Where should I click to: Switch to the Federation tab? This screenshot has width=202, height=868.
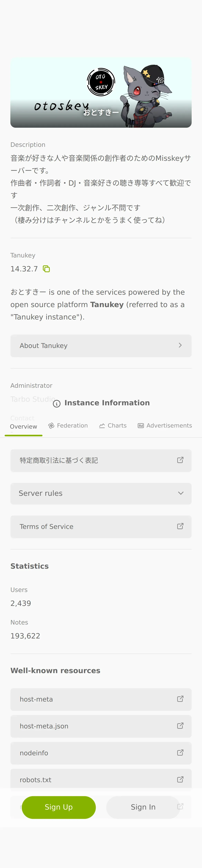point(68,426)
